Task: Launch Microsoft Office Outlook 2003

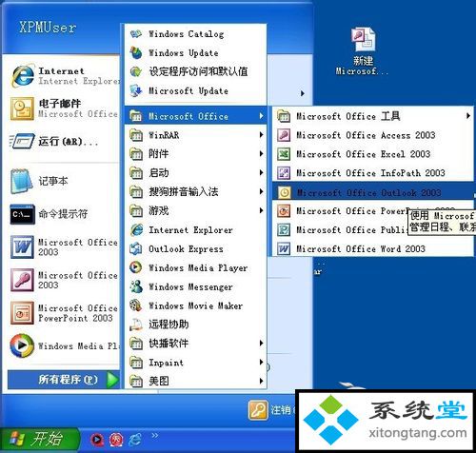Action: coord(372,192)
